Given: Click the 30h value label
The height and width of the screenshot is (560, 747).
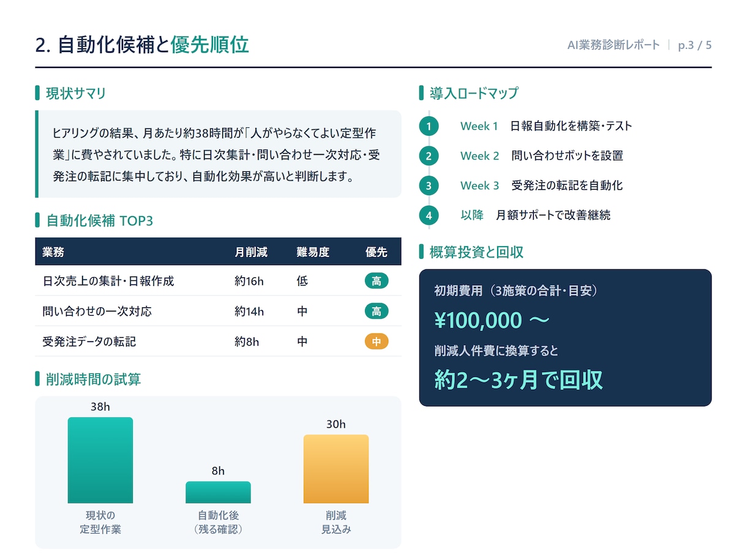Looking at the screenshot, I should pyautogui.click(x=336, y=425).
